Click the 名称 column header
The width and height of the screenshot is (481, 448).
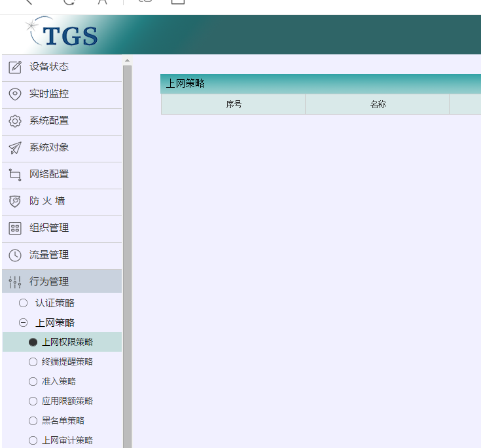pos(378,104)
